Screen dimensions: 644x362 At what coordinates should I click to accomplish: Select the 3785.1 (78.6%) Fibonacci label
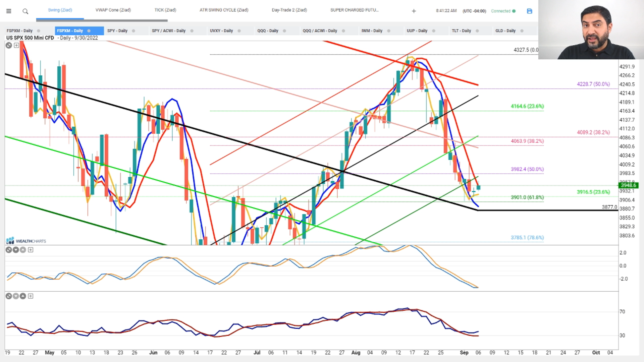pyautogui.click(x=527, y=238)
